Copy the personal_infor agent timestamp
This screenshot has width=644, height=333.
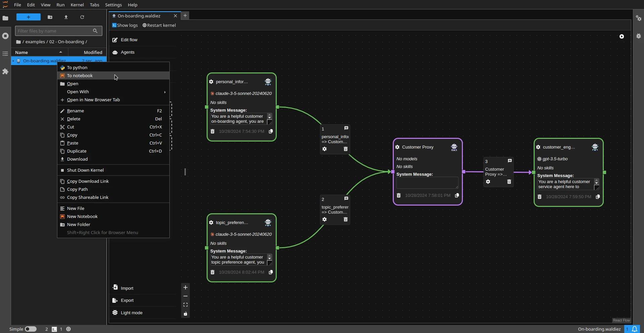pyautogui.click(x=271, y=131)
